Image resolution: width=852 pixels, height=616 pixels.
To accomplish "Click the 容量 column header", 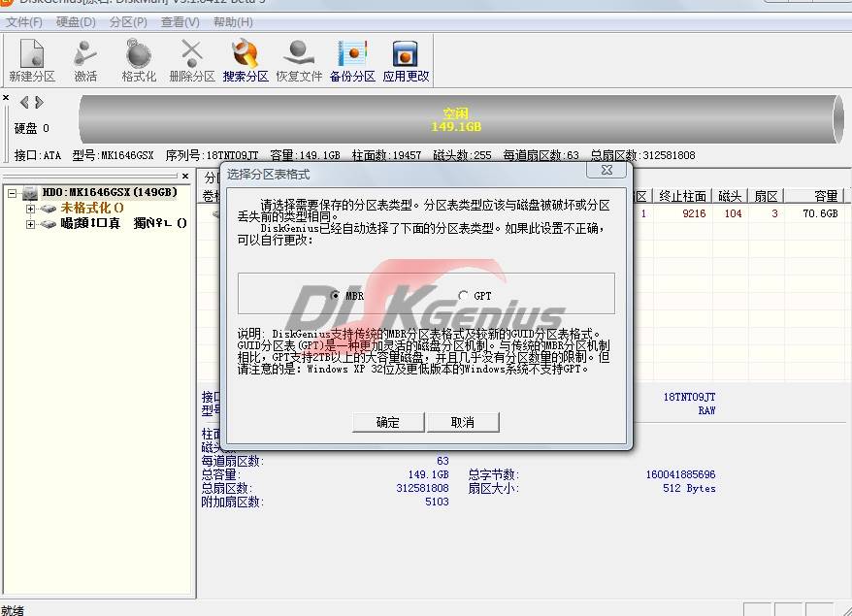I will tap(814, 196).
